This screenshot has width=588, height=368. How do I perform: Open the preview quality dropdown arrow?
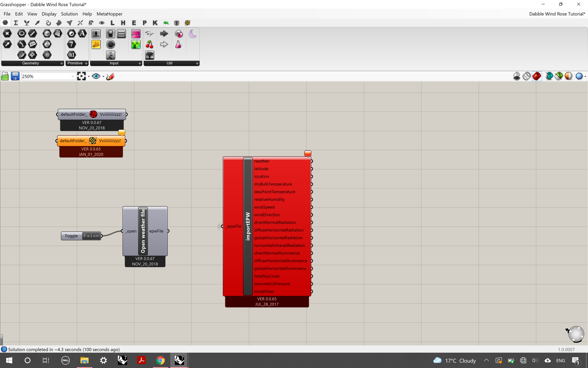tap(585, 77)
